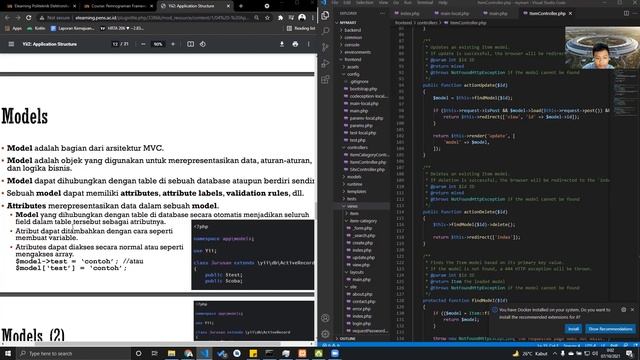Expand the models folder in Explorer

(353, 177)
